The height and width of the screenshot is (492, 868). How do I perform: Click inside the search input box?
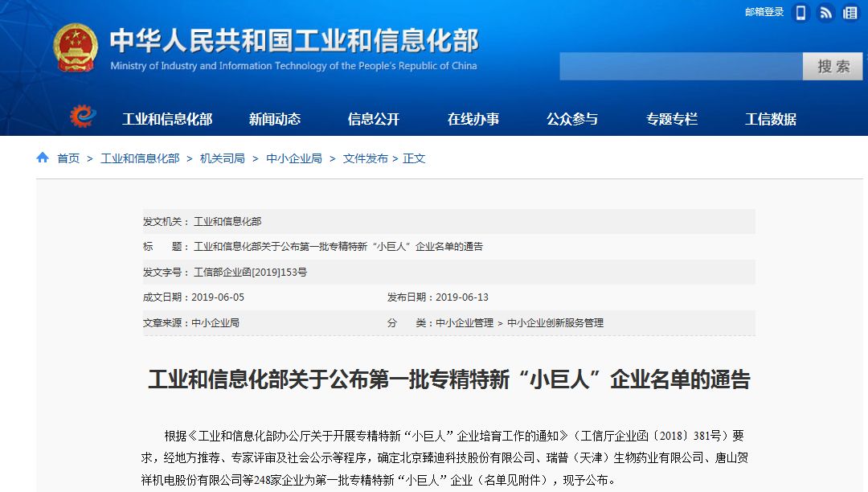(x=679, y=66)
